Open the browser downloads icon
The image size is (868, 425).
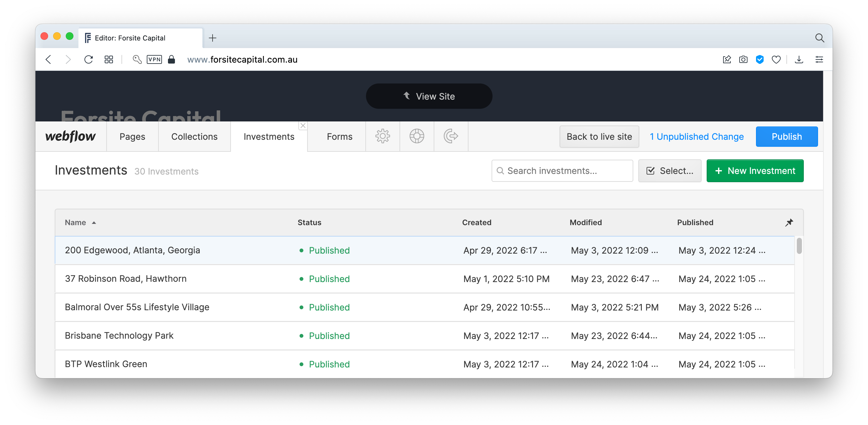coord(799,60)
